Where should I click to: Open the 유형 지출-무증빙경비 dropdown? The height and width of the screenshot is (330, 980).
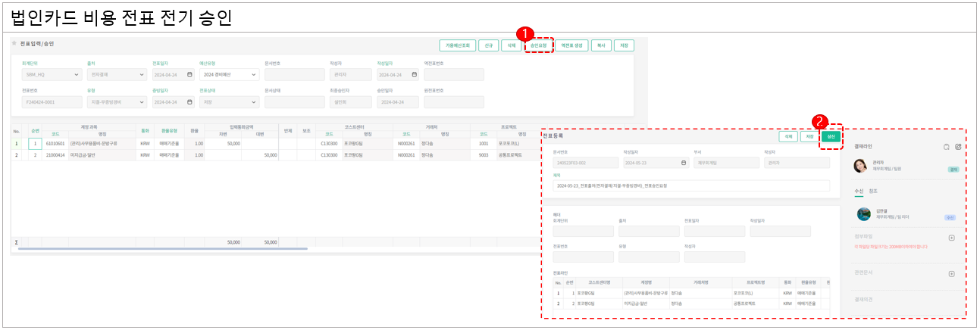coord(142,101)
